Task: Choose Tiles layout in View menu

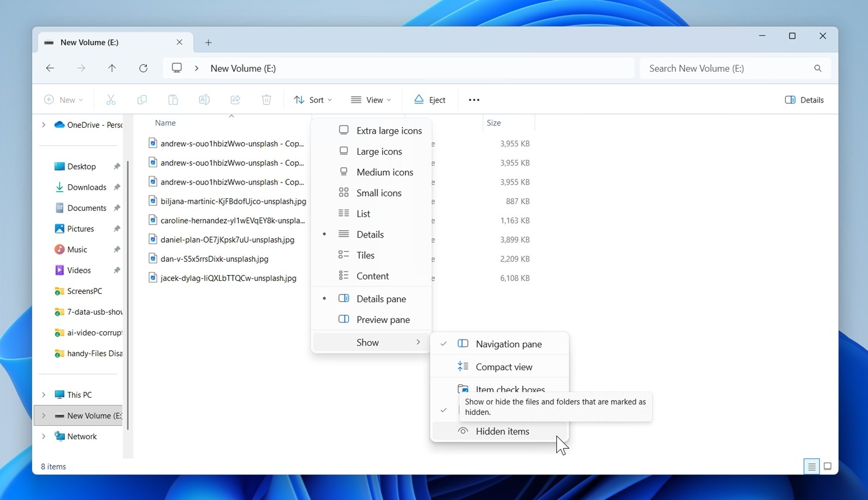Action: click(365, 255)
